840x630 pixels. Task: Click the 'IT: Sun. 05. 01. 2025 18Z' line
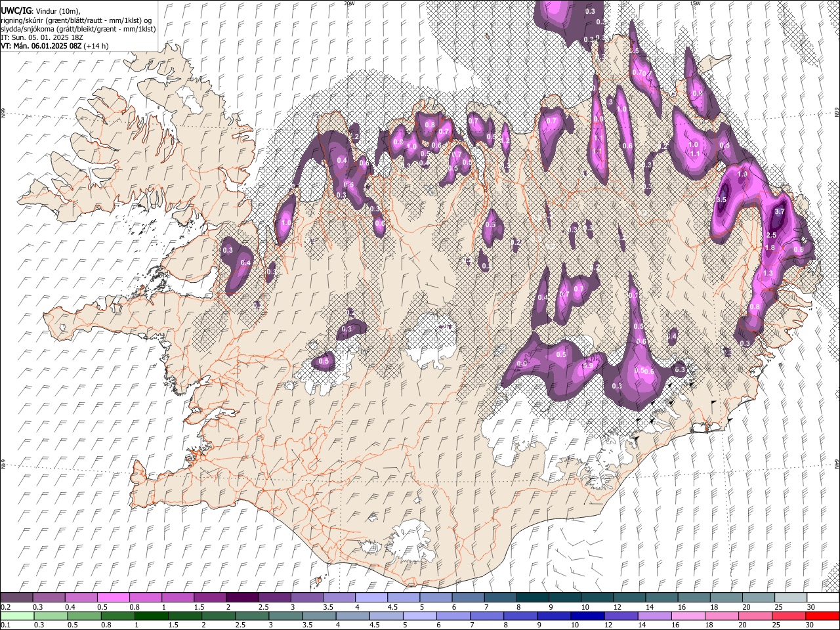pyautogui.click(x=41, y=37)
